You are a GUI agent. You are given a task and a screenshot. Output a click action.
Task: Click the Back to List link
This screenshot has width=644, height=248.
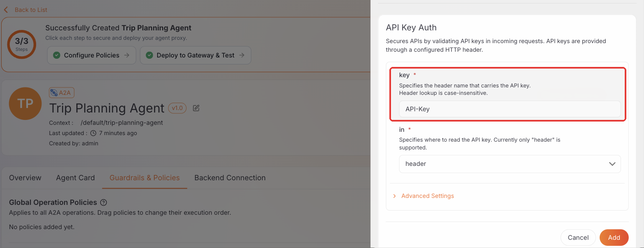tap(31, 10)
